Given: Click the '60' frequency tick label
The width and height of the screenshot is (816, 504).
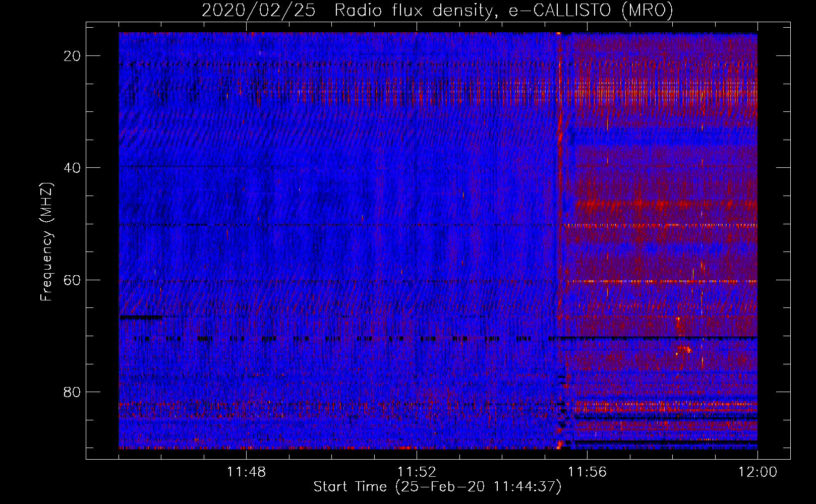Looking at the screenshot, I should click(72, 280).
